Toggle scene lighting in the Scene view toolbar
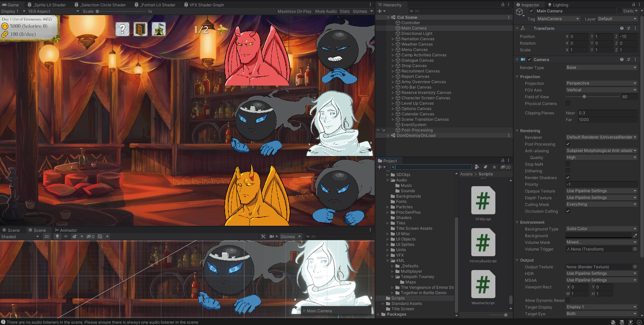 57,236
